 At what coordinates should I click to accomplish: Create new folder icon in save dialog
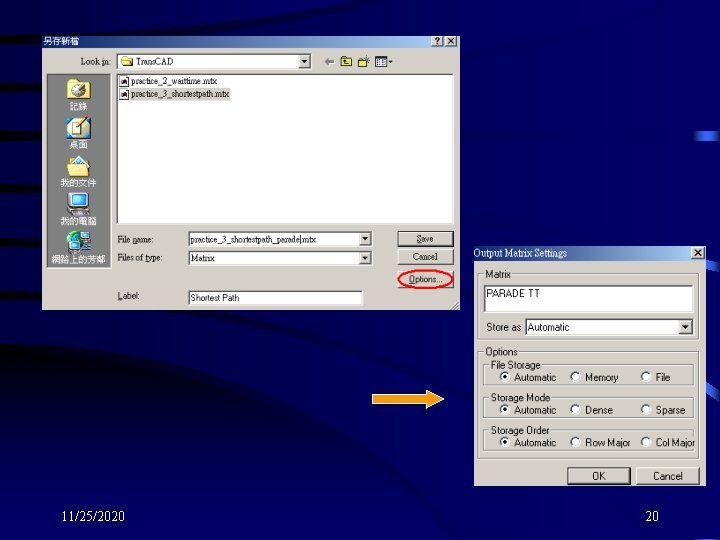(x=364, y=62)
